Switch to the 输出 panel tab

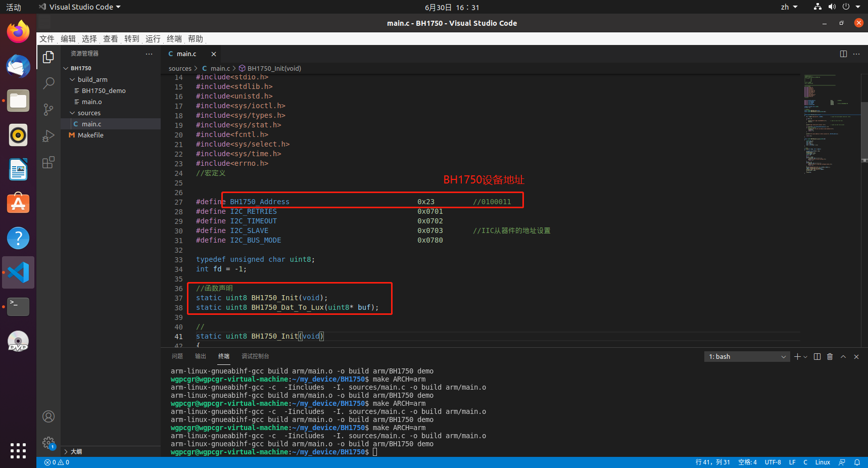click(201, 356)
